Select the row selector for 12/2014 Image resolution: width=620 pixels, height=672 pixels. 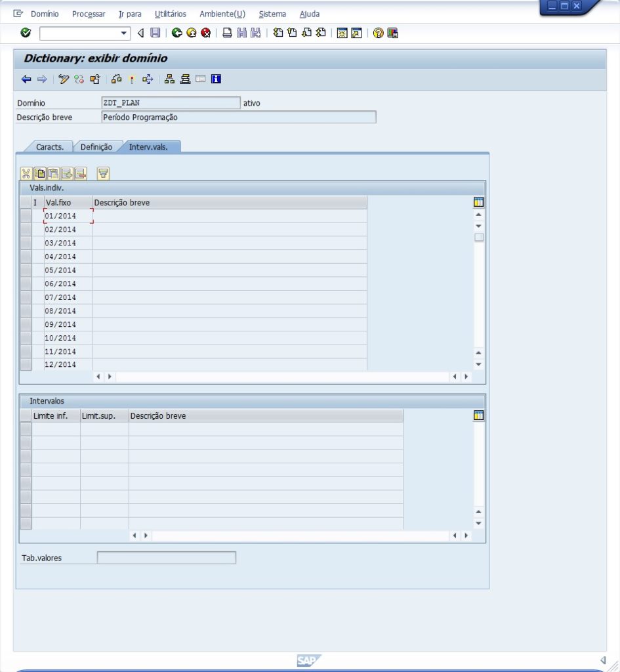click(x=26, y=365)
